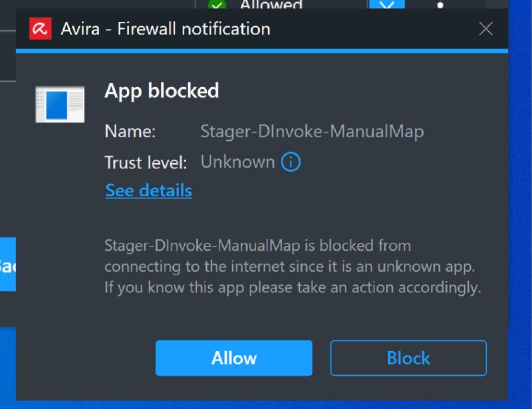Block the Stager-DInvoke-ManualMap app
This screenshot has width=532, height=409.
tap(408, 358)
